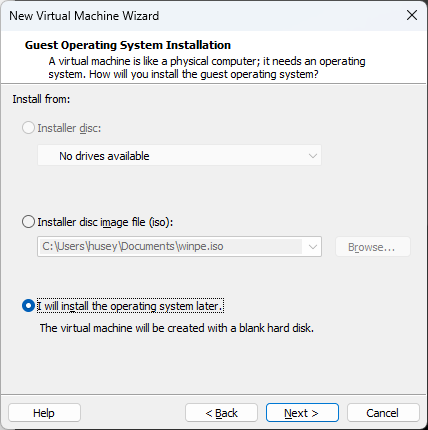Viewport: 428px width, 430px height.
Task: Click the Install from: label
Action: click(x=41, y=99)
